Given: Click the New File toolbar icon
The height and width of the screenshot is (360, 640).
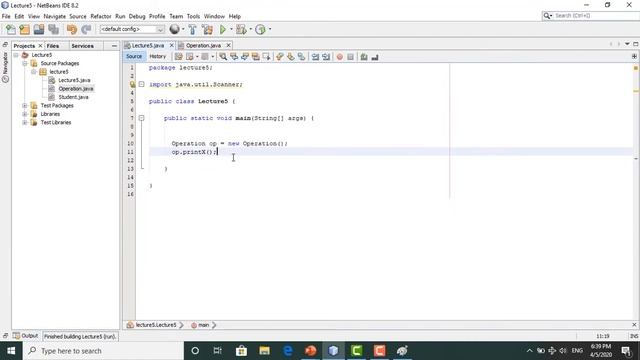Looking at the screenshot, I should tap(11, 29).
